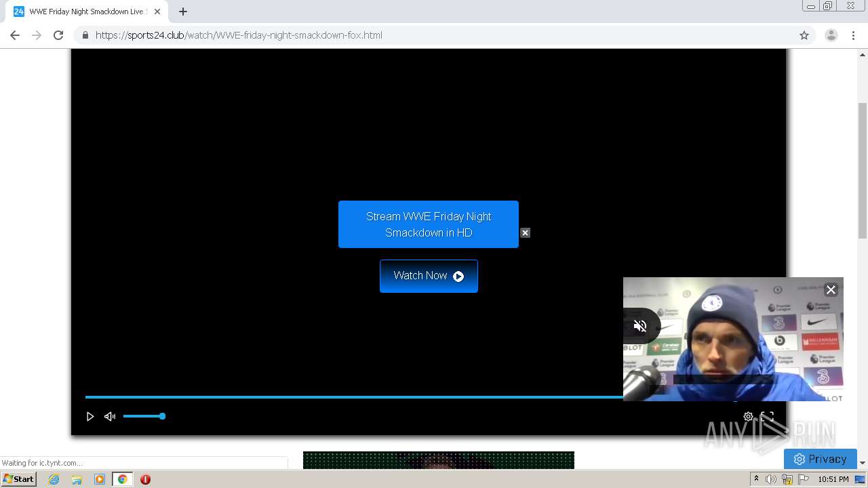This screenshot has width=868, height=488.
Task: Click the page vertical scrollbar
Action: click(863, 170)
